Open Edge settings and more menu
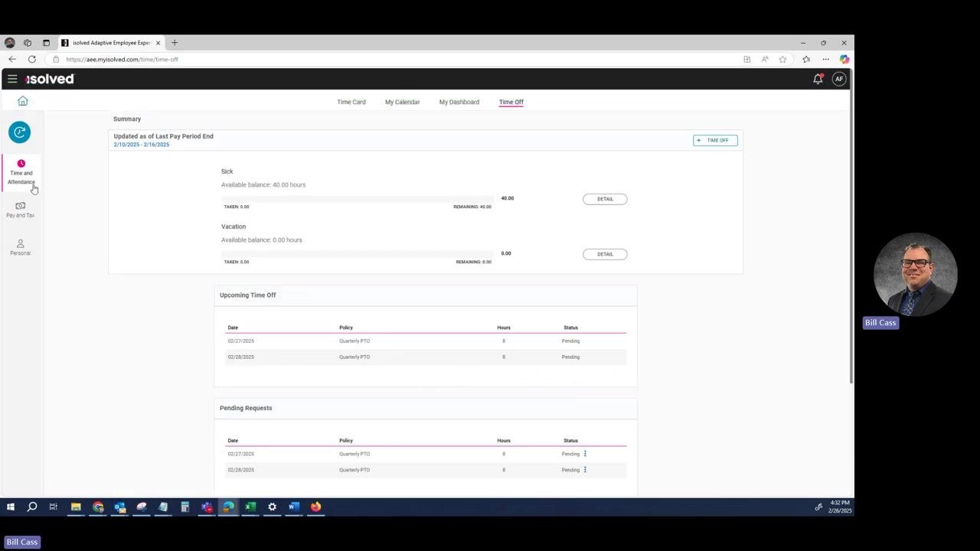The width and height of the screenshot is (980, 551). click(825, 59)
